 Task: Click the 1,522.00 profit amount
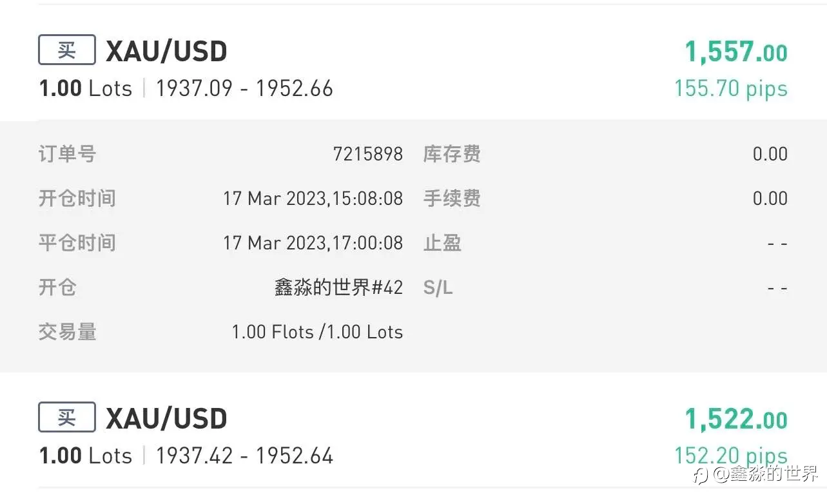point(735,420)
